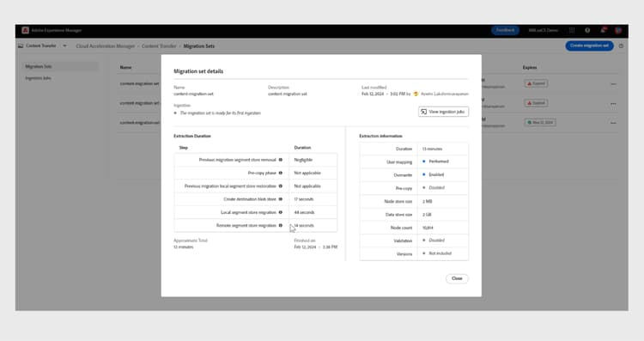Click the first row Expired badge

pos(536,83)
